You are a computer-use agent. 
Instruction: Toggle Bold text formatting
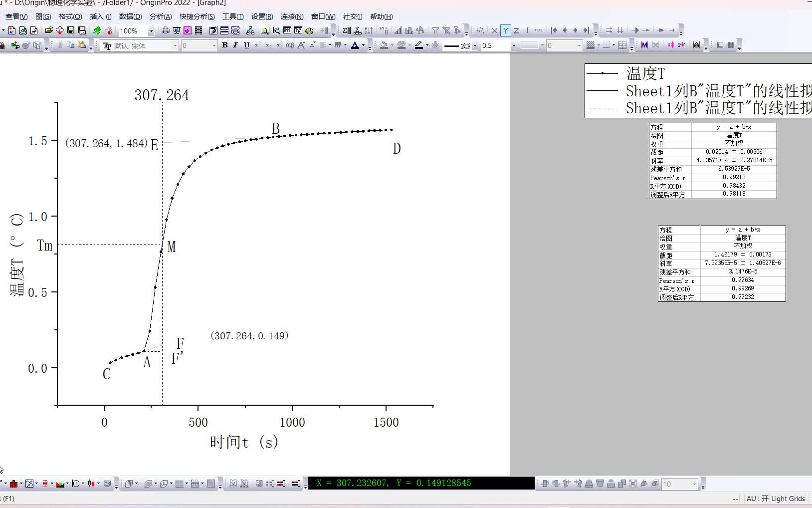point(224,45)
